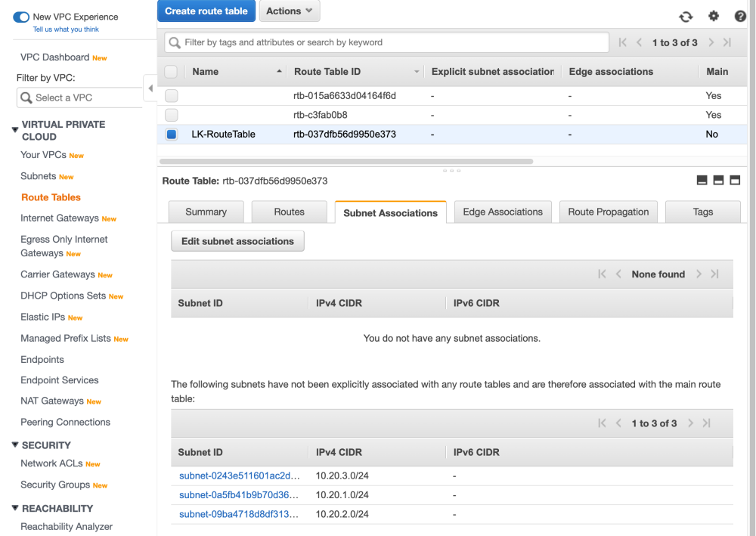The height and width of the screenshot is (536, 756).
Task: Toggle the New VPC Experience switch
Action: [x=21, y=17]
